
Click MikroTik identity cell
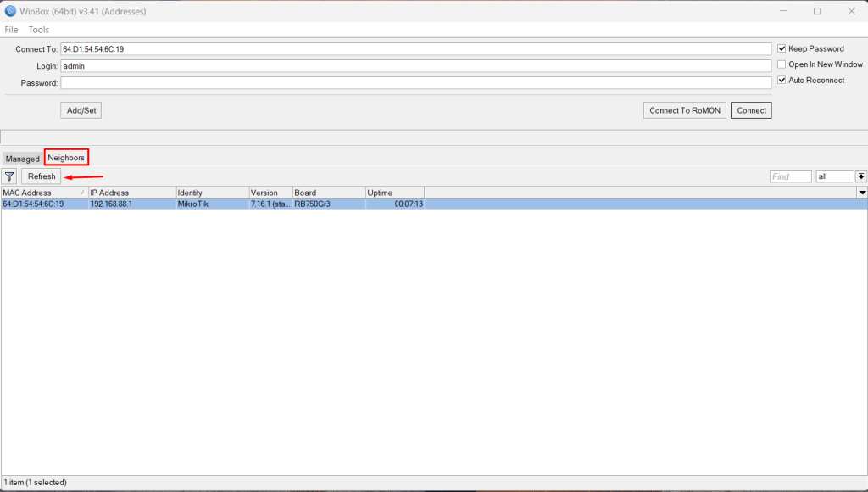click(x=213, y=204)
